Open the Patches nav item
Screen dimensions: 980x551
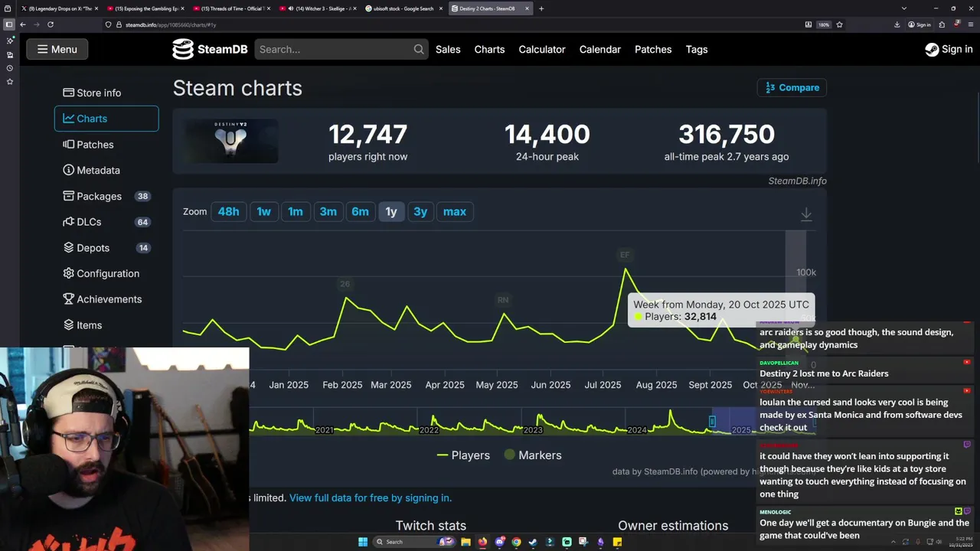653,49
